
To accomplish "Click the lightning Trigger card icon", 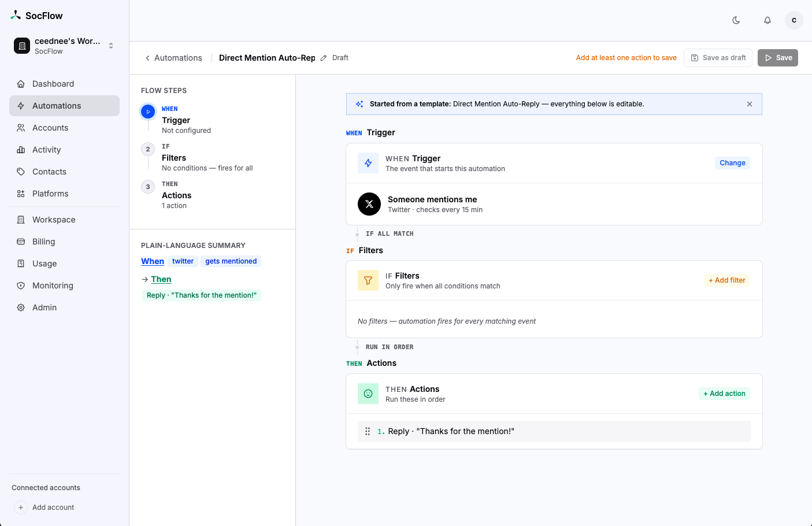I will (x=368, y=163).
